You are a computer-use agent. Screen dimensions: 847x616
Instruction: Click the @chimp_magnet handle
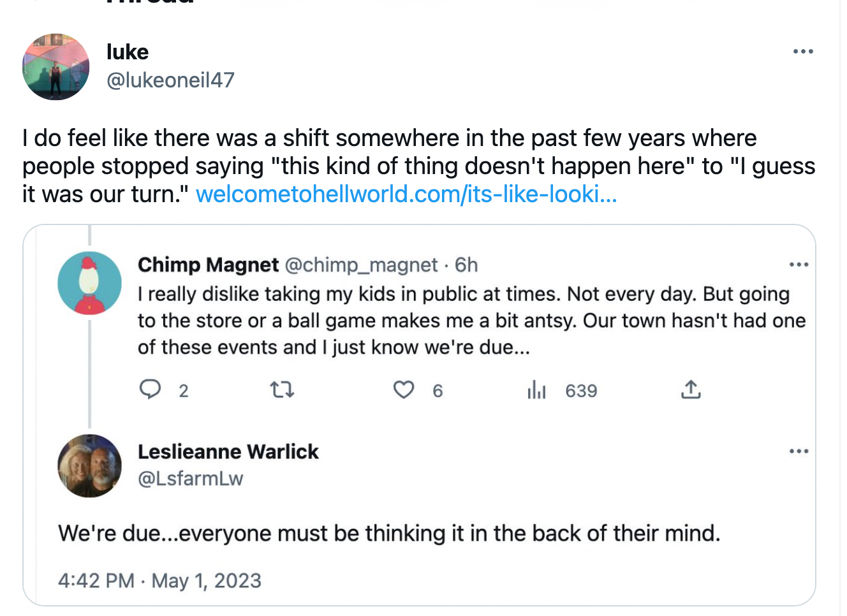pyautogui.click(x=360, y=265)
